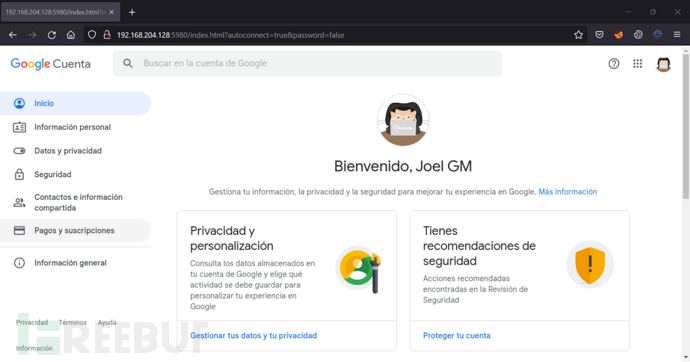690x362 pixels.
Task: Open Gestionar tus datos y tu privacidad
Action: point(253,336)
